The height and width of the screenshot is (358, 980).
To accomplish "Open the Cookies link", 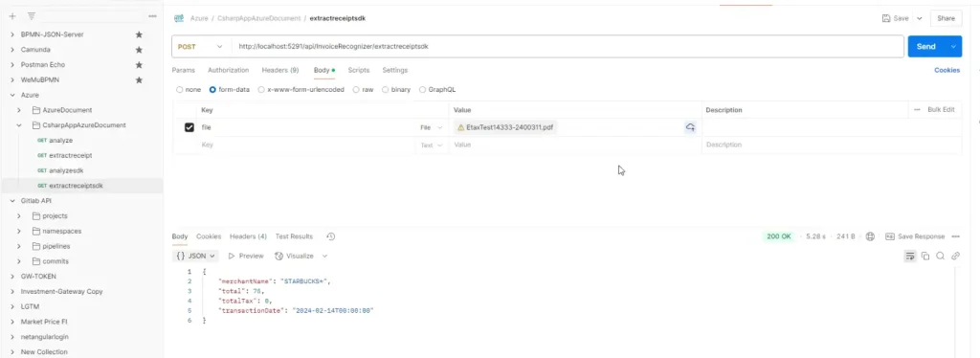I will 947,71.
